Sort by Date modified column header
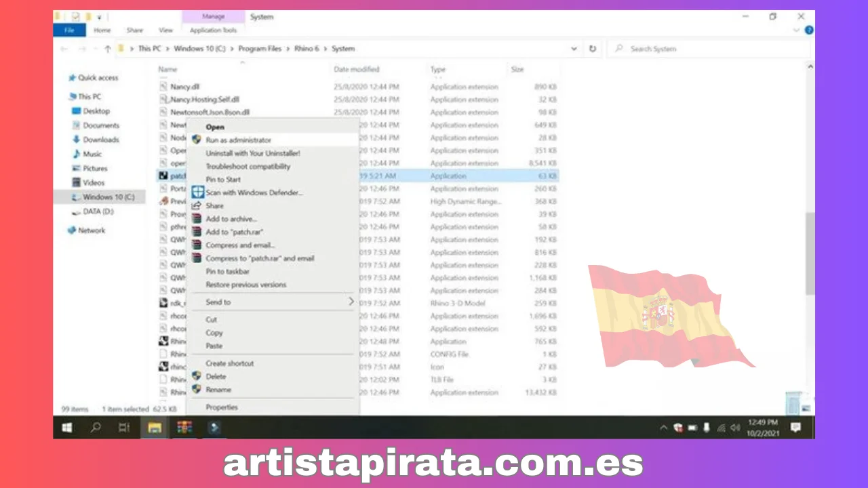The width and height of the screenshot is (868, 488). click(357, 69)
